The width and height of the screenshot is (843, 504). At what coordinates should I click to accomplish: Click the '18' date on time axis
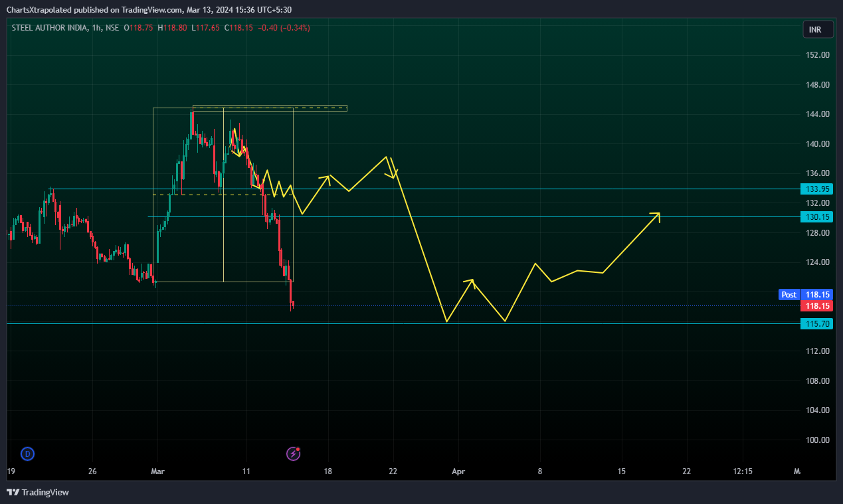click(x=328, y=471)
